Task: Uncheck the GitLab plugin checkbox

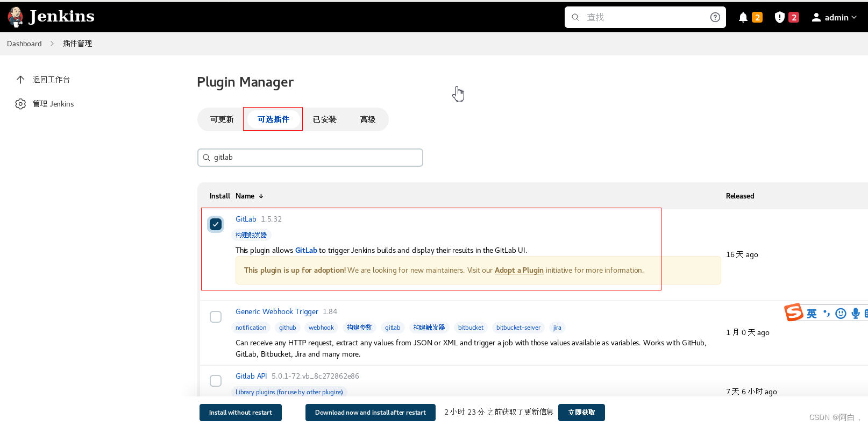Action: [216, 224]
